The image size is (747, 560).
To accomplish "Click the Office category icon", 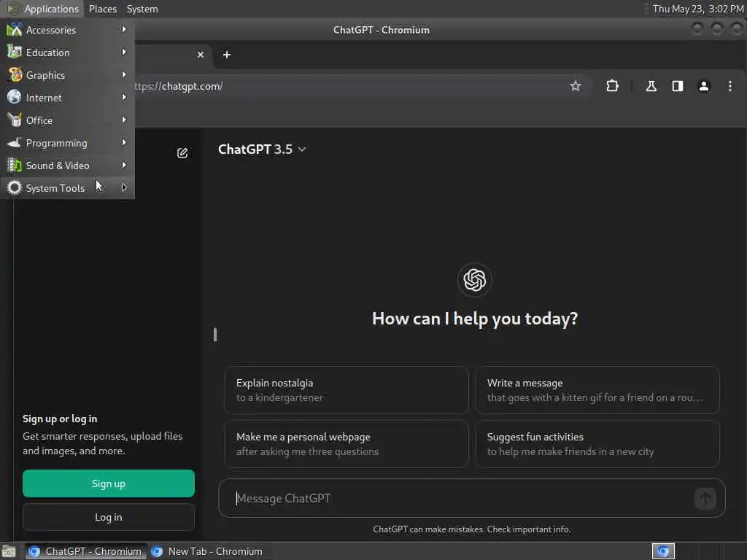I will point(15,120).
